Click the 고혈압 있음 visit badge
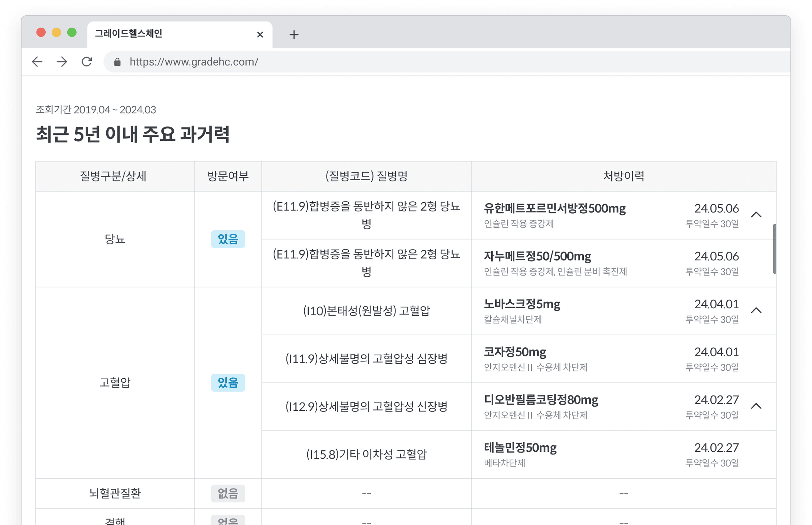This screenshot has width=812, height=525. click(x=228, y=383)
